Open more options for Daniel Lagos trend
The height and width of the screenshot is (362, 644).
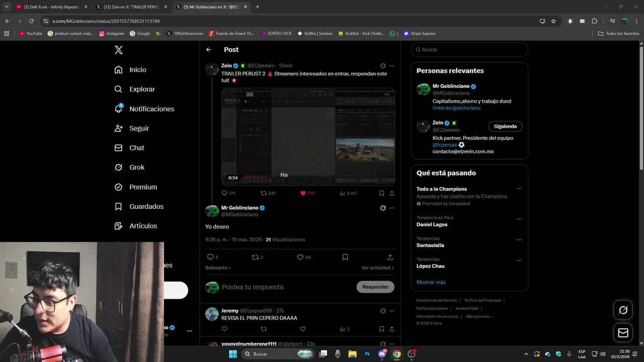click(x=519, y=219)
